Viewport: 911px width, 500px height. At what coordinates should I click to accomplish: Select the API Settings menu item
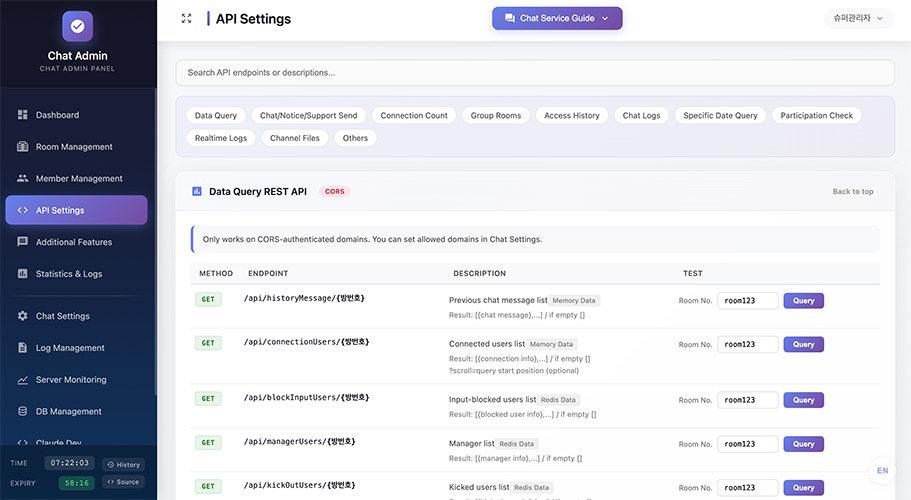76,210
